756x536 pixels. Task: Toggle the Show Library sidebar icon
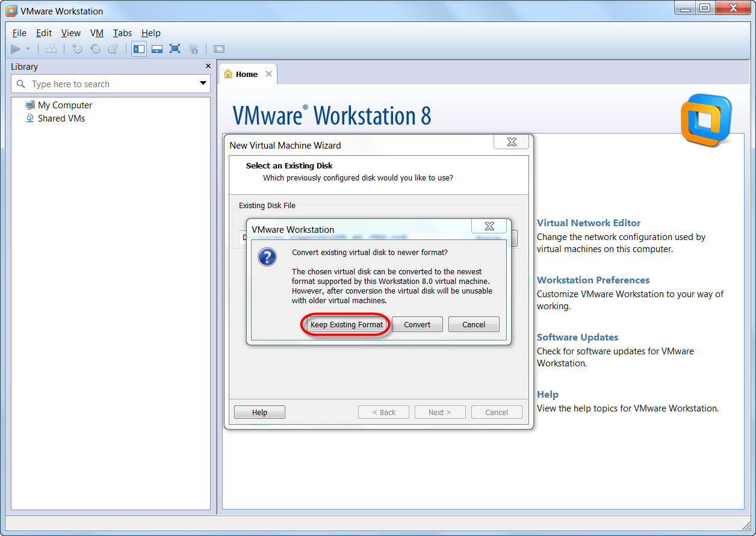click(x=139, y=49)
